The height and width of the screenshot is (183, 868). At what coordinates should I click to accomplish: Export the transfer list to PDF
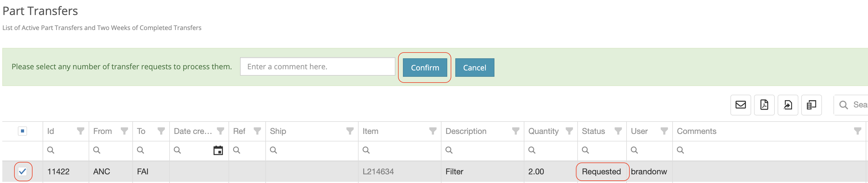pos(764,105)
